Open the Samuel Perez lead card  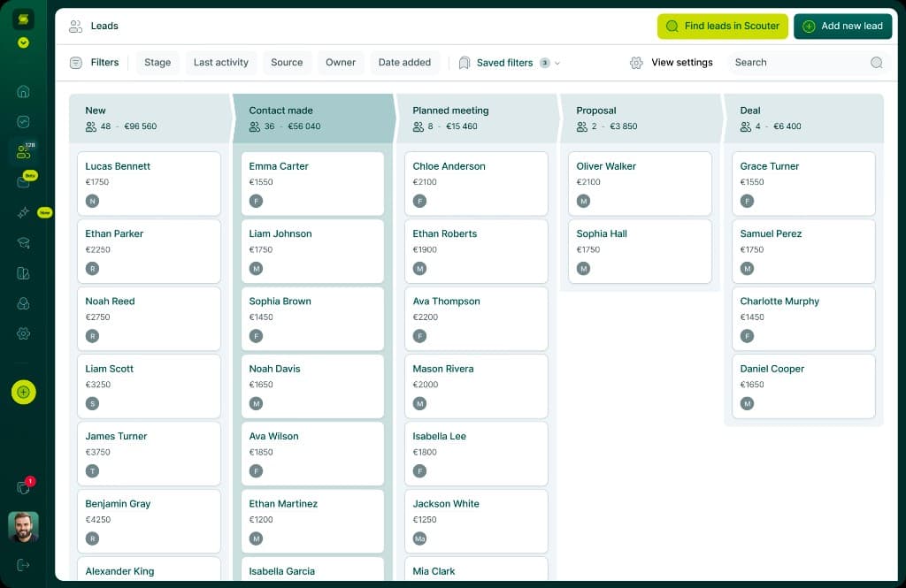[x=803, y=251]
